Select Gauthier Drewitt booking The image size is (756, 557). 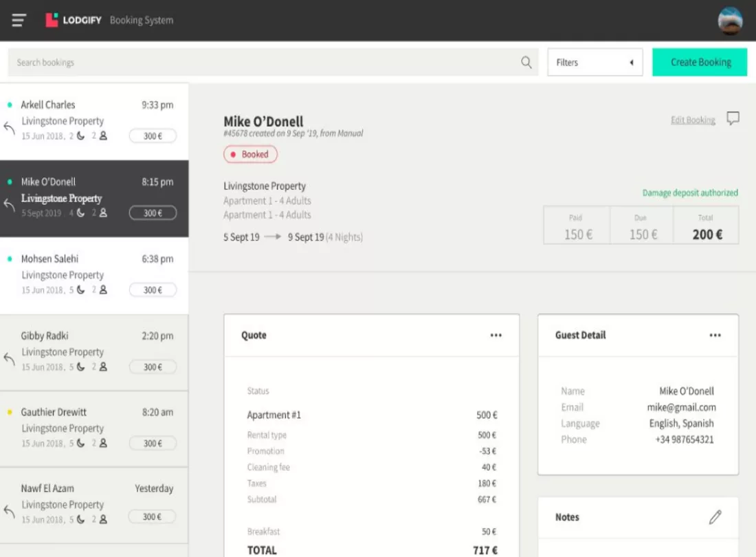pyautogui.click(x=94, y=428)
